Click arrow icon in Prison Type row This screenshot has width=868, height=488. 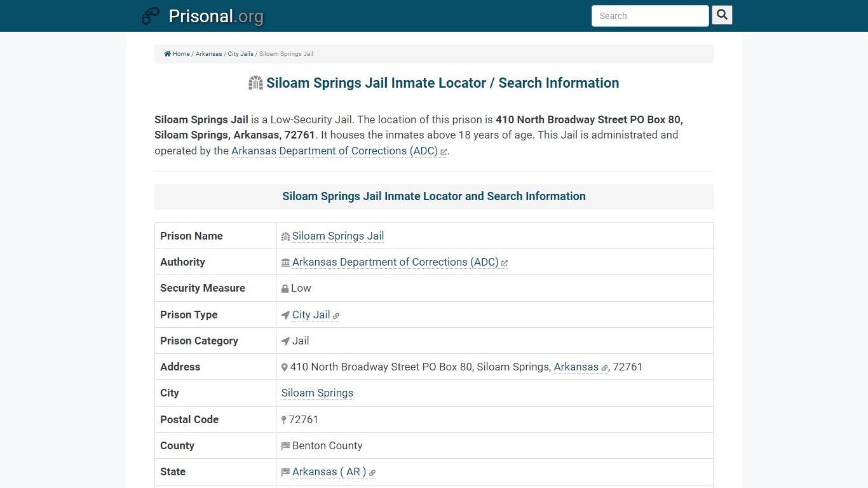click(285, 315)
